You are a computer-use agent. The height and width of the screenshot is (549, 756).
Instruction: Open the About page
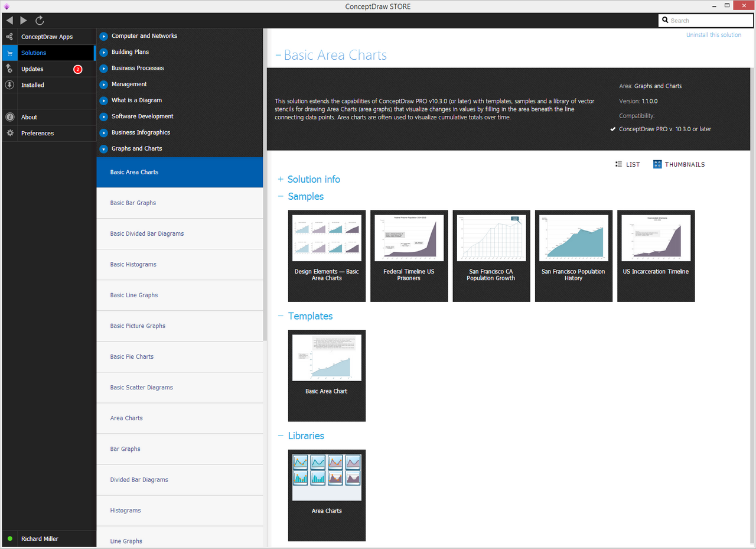point(30,117)
